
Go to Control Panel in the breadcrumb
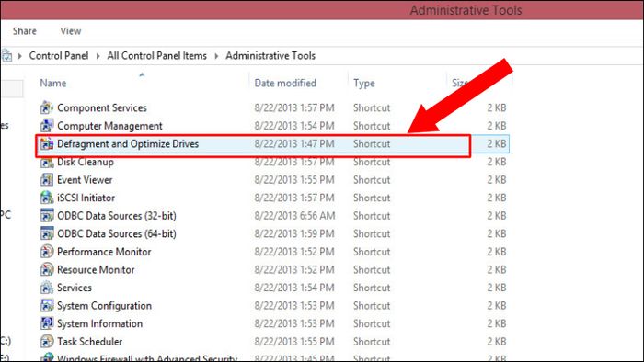[59, 56]
